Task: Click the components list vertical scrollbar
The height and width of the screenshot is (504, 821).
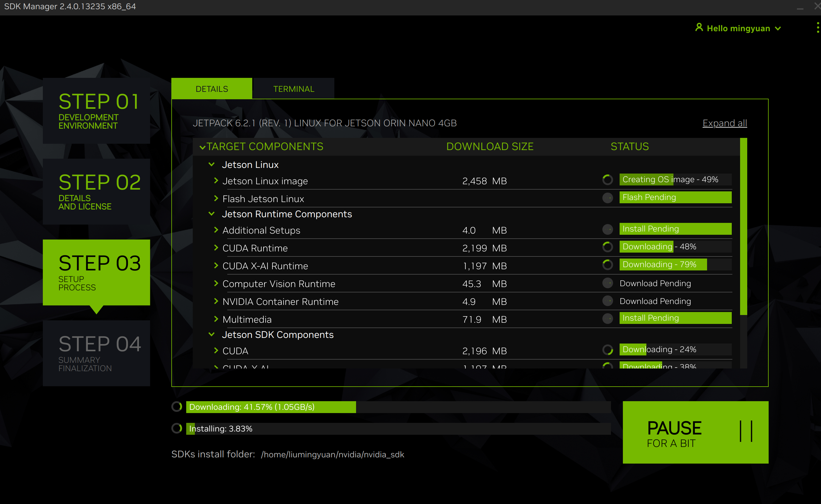Action: 743,227
